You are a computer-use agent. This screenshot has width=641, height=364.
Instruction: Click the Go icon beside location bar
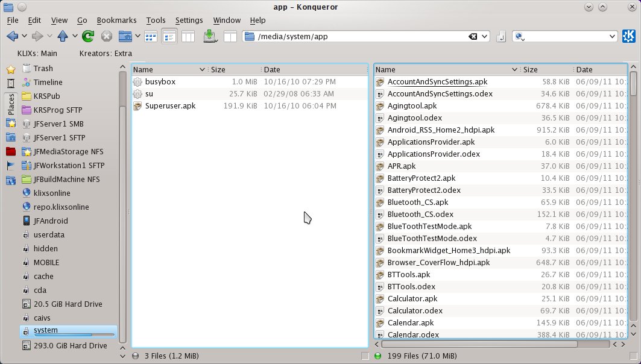point(500,36)
